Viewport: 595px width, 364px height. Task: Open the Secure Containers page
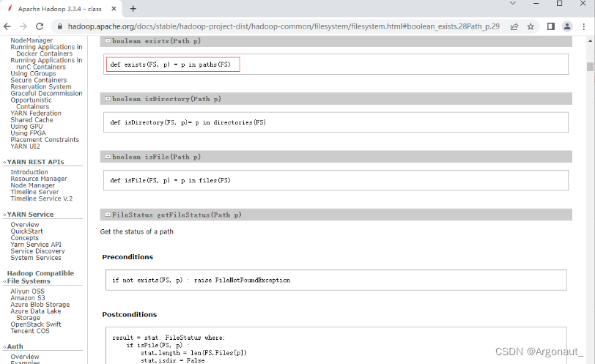38,80
